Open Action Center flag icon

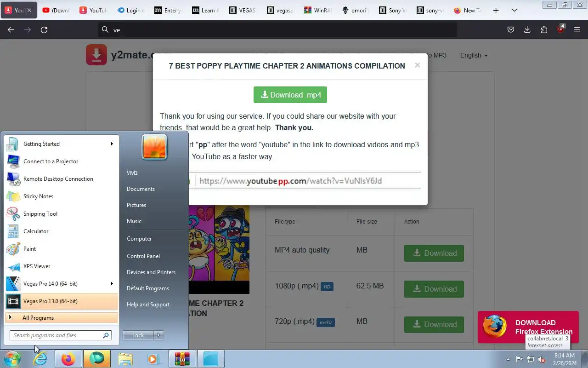coord(520,359)
